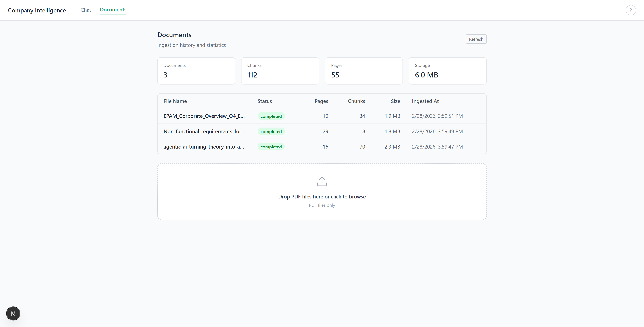644x327 pixels.
Task: Select the Documents tab
Action: tap(113, 10)
